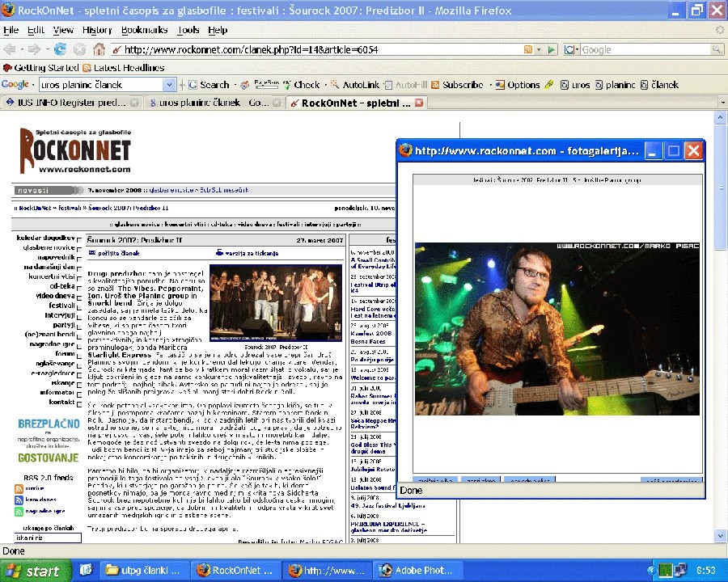728x582 pixels.
Task: Open the File menu
Action: (11, 30)
